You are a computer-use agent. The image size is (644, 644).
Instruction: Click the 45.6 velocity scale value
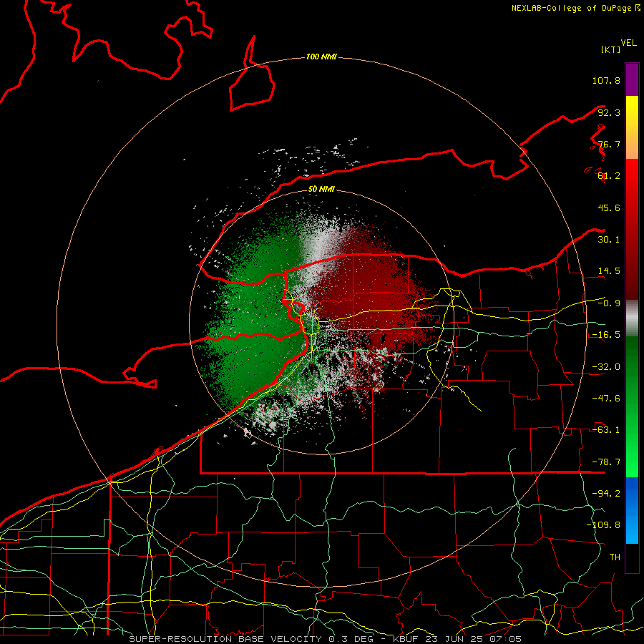pos(609,208)
